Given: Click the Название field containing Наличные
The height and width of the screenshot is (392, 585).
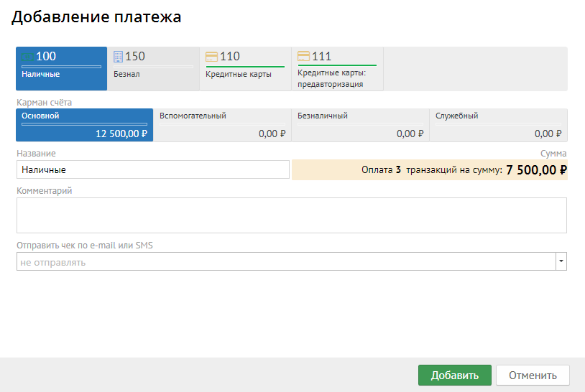Looking at the screenshot, I should click(x=152, y=170).
